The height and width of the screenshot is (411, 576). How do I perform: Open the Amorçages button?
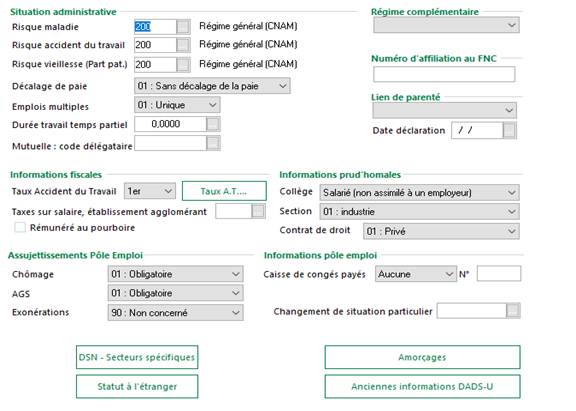coord(422,357)
